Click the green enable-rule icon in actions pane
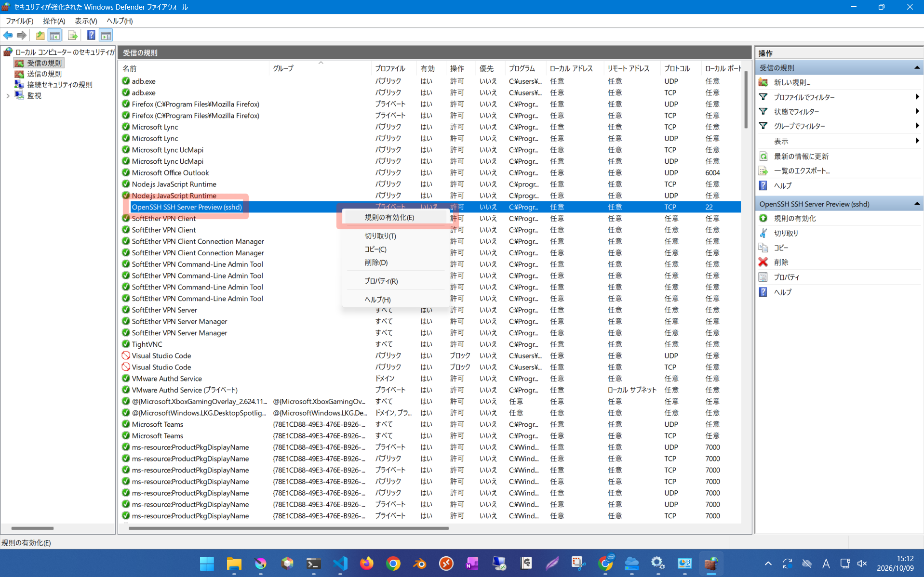 coord(763,218)
